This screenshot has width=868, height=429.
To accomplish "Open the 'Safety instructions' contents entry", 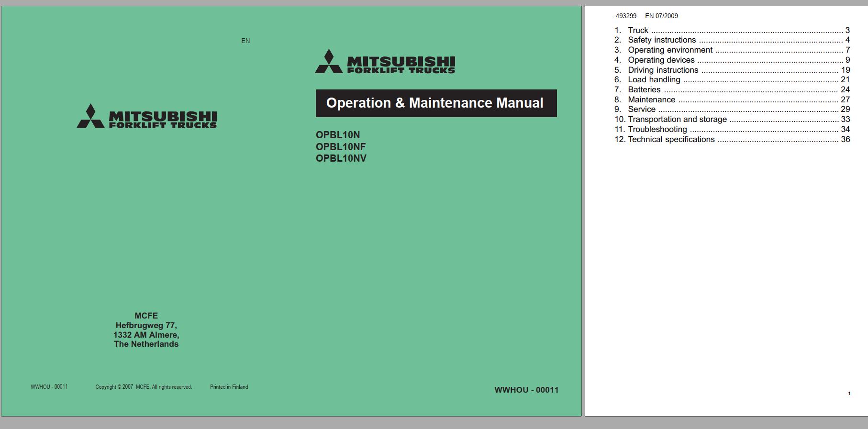I will [732, 40].
